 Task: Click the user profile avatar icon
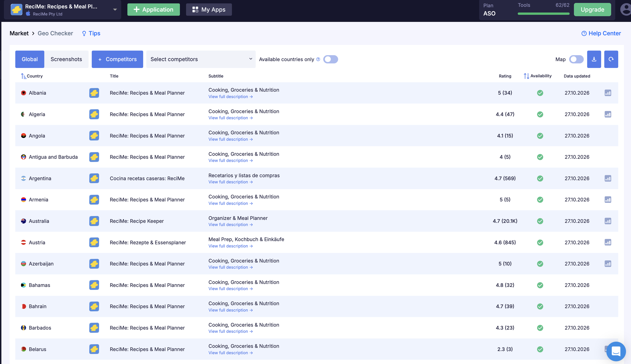(x=626, y=10)
